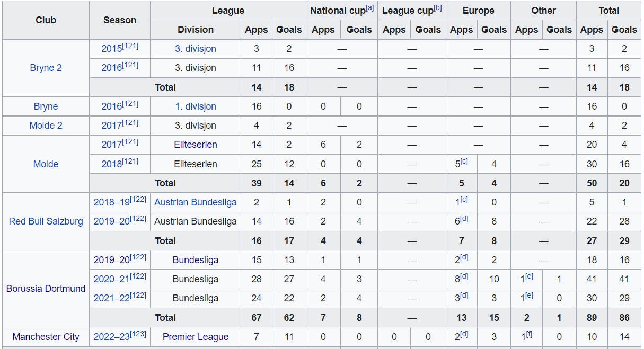Click the Premier League division link
The image size is (644, 349).
pyautogui.click(x=196, y=337)
